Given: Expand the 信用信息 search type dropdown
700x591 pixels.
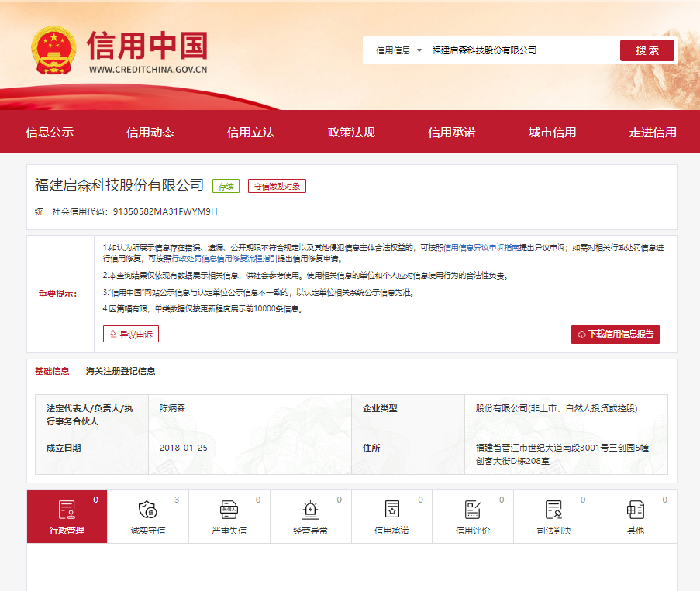Looking at the screenshot, I should click(398, 50).
